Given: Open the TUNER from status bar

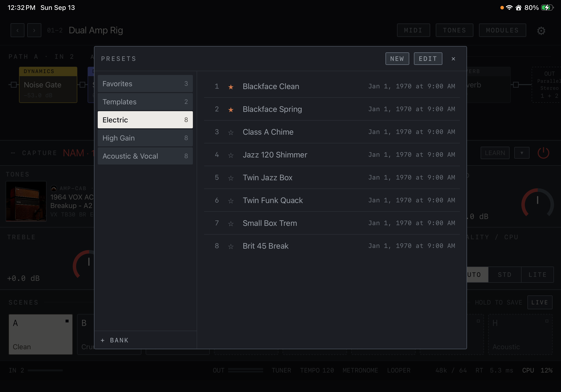Looking at the screenshot, I should (x=281, y=370).
